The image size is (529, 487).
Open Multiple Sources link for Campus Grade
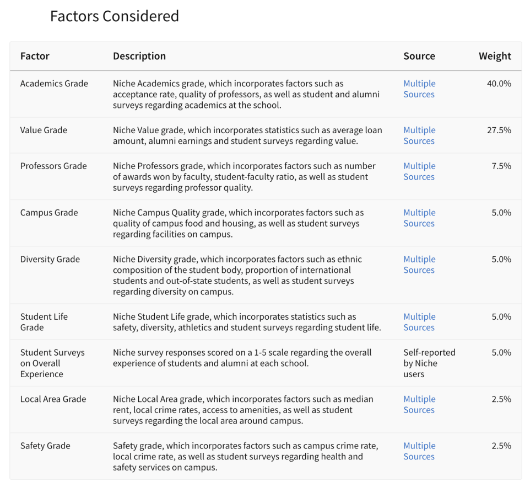419,218
